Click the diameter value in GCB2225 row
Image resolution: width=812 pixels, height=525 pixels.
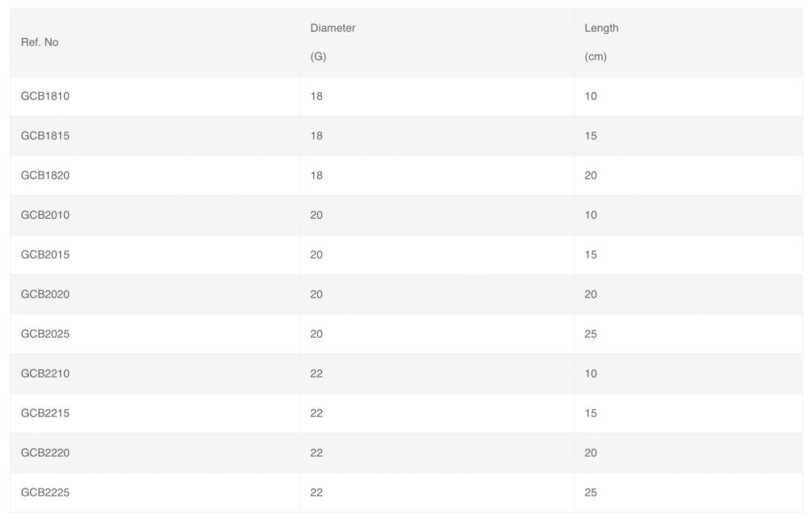click(x=316, y=492)
